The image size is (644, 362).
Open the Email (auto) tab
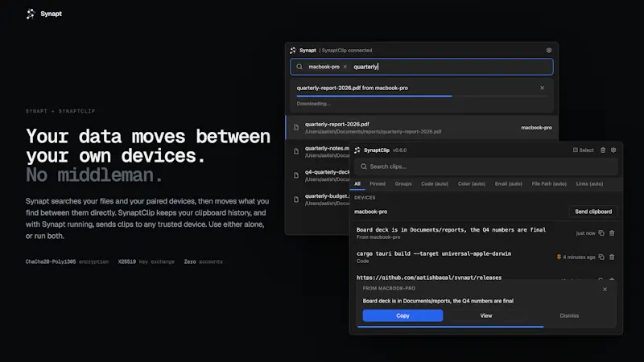point(509,184)
